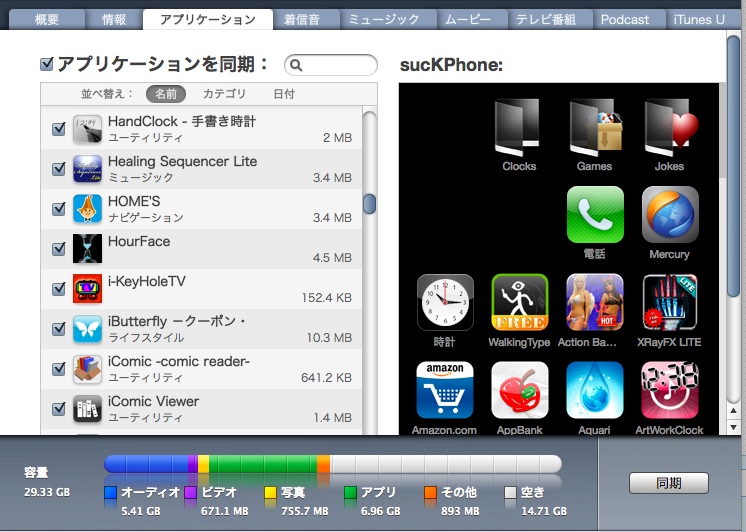
Task: Click the app list scrollbar thumb
Action: click(x=370, y=204)
